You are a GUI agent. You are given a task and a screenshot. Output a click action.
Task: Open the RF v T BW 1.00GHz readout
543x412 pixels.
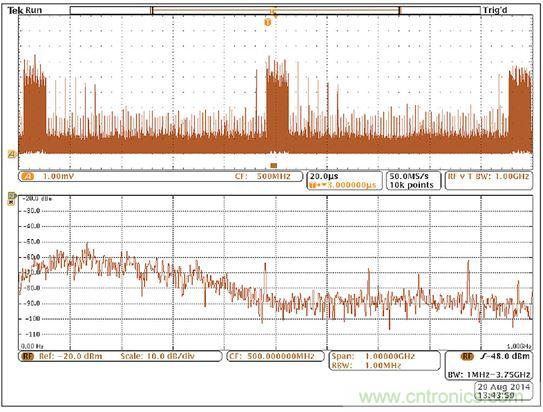489,180
